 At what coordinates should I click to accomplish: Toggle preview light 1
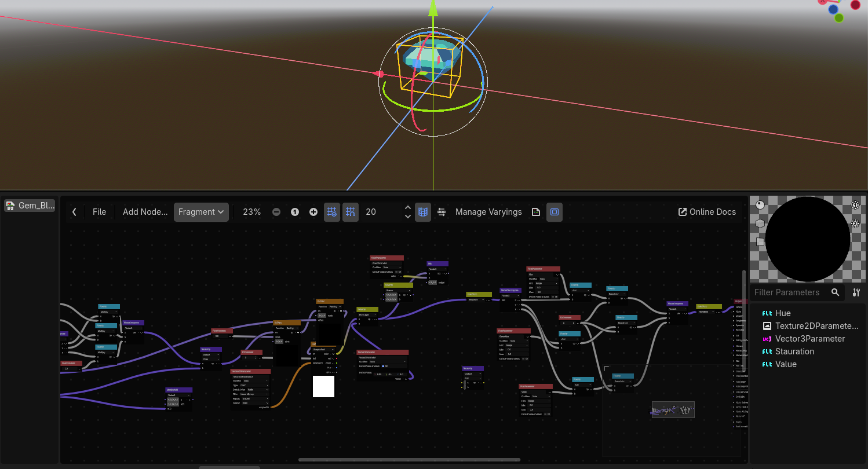click(x=855, y=205)
